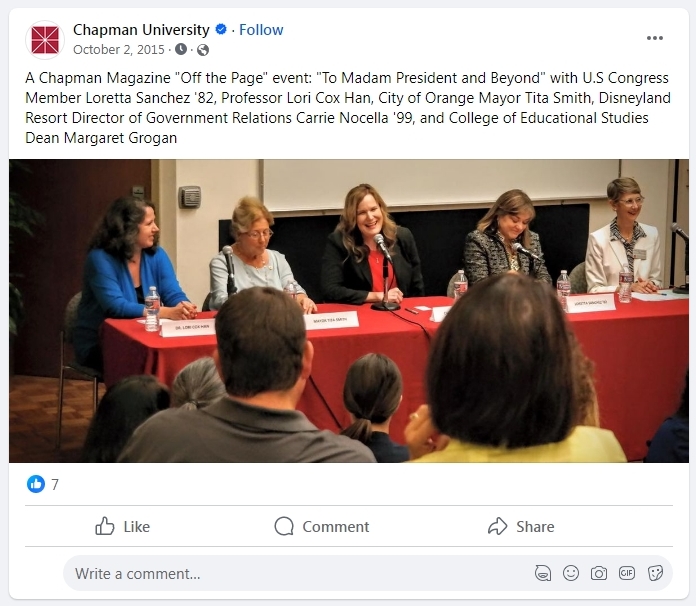The height and width of the screenshot is (606, 696).
Task: Open the panel event photo
Action: [x=349, y=310]
